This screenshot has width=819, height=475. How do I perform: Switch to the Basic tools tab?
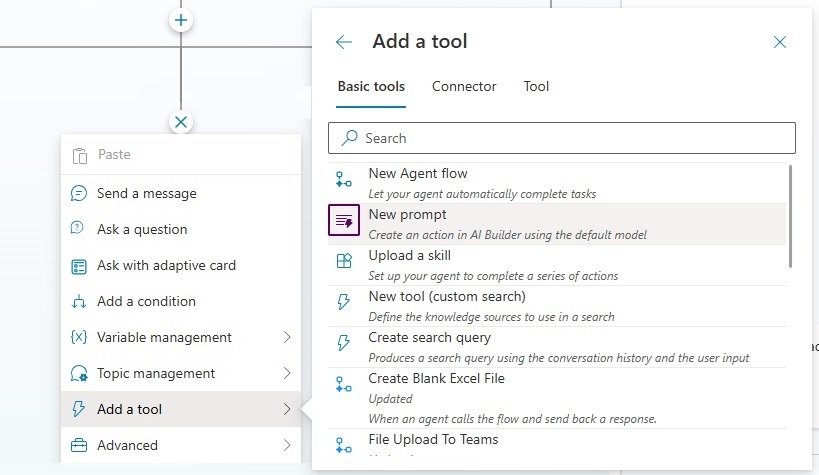point(371,86)
